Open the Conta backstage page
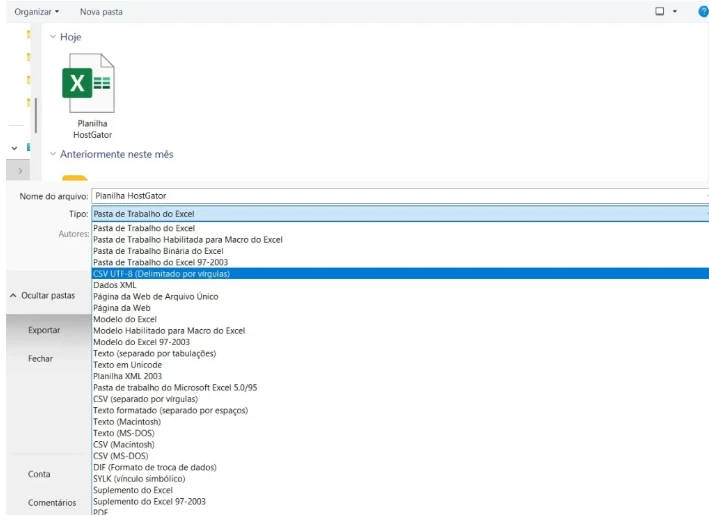The image size is (709, 515). (39, 474)
